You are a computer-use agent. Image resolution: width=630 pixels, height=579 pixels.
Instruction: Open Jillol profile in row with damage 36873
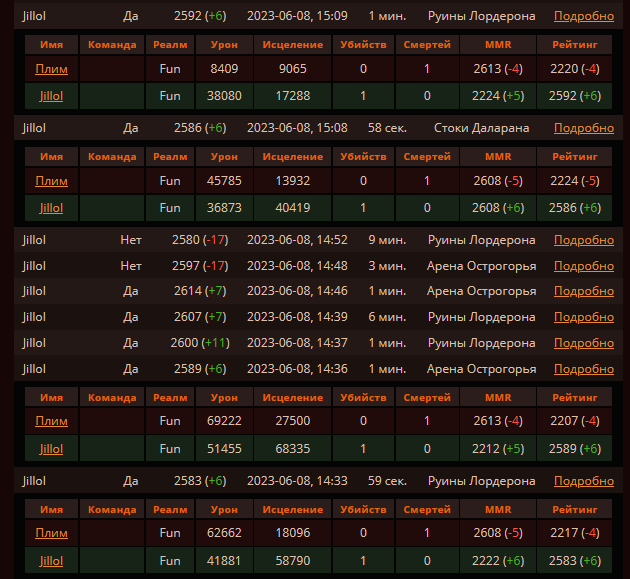pyautogui.click(x=51, y=208)
